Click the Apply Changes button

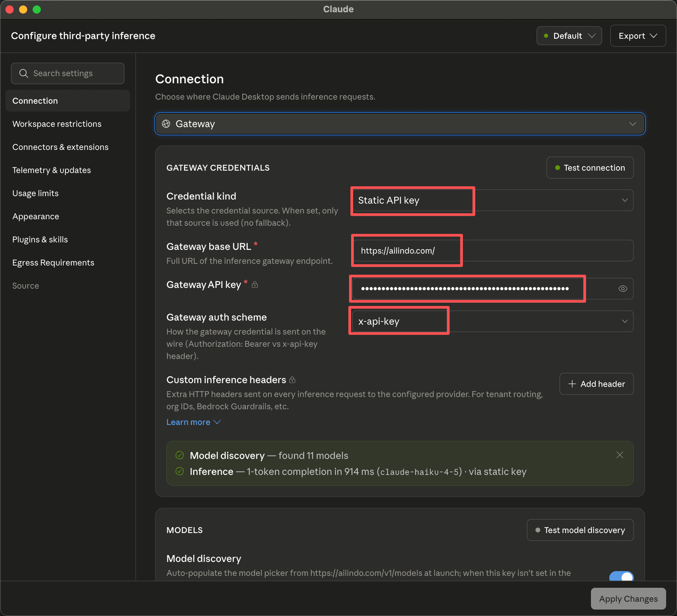pyautogui.click(x=628, y=599)
